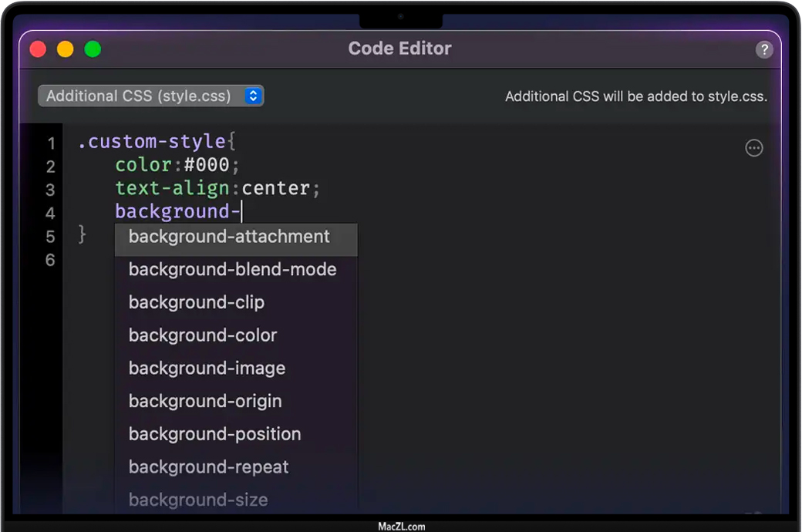This screenshot has width=802, height=532.
Task: Click the help question mark icon
Action: coord(763,50)
